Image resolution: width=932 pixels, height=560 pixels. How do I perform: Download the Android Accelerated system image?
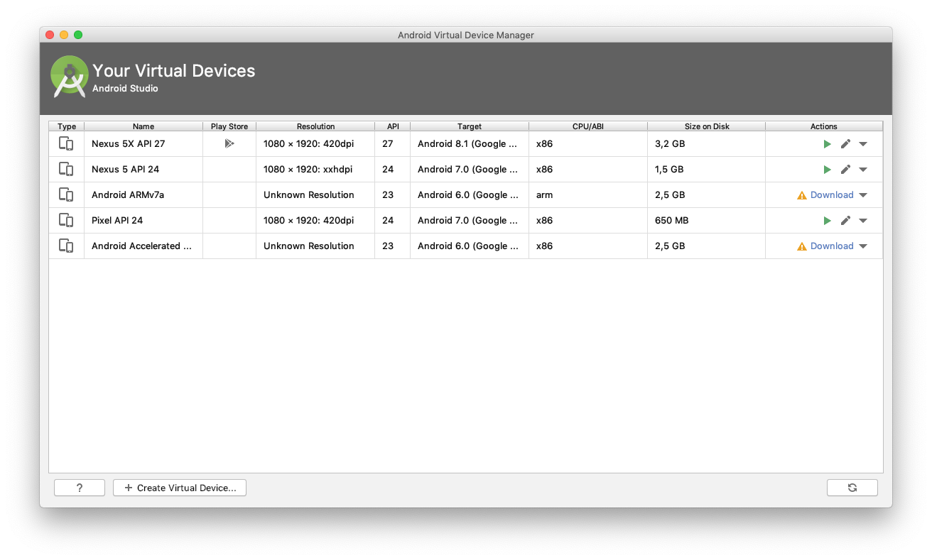[x=832, y=246]
